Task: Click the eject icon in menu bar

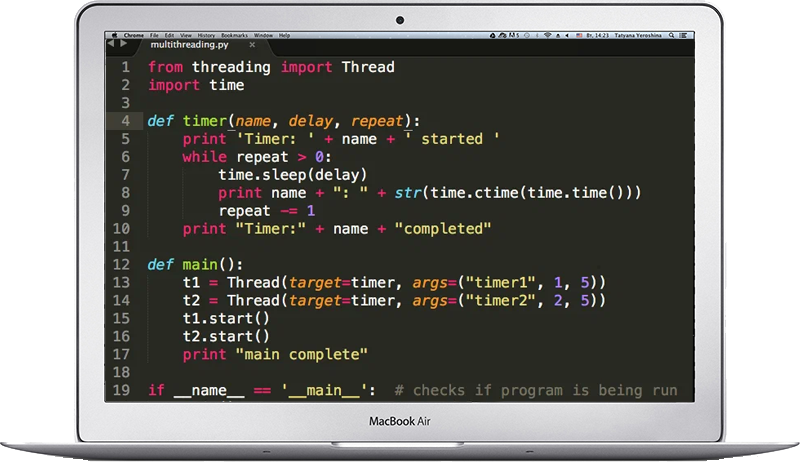Action: 558,35
